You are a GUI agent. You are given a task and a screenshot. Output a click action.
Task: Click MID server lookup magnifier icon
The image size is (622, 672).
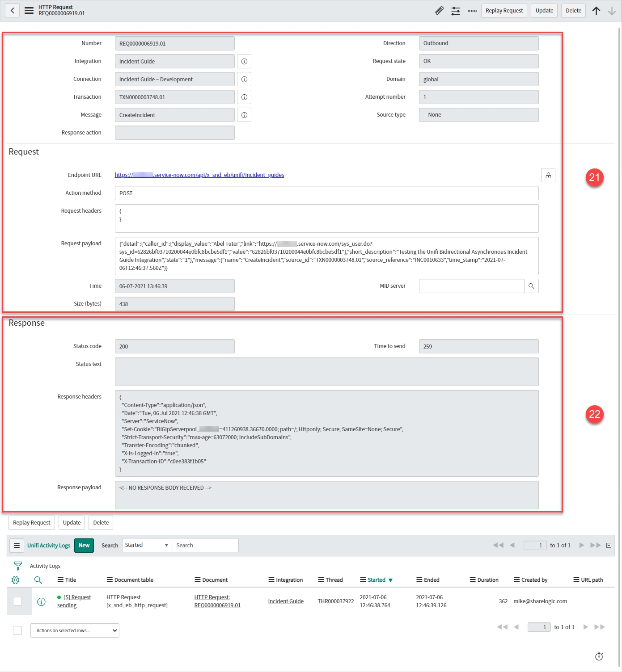pos(531,286)
